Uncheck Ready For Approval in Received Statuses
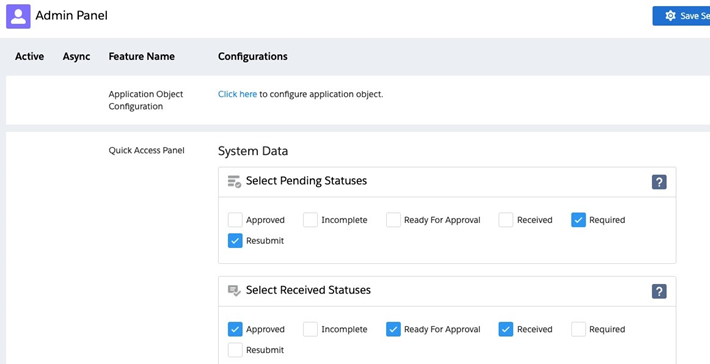This screenshot has width=710, height=364. click(x=393, y=329)
